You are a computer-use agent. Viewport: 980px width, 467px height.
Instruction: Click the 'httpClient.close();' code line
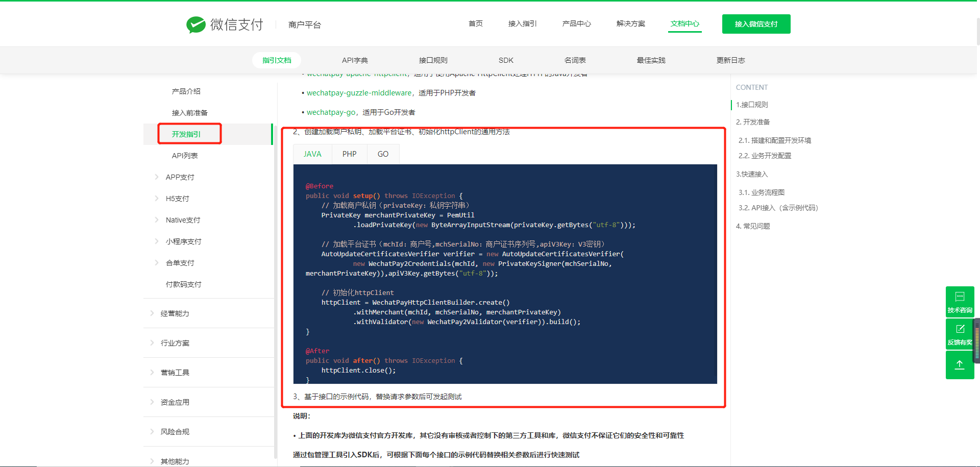tap(358, 371)
